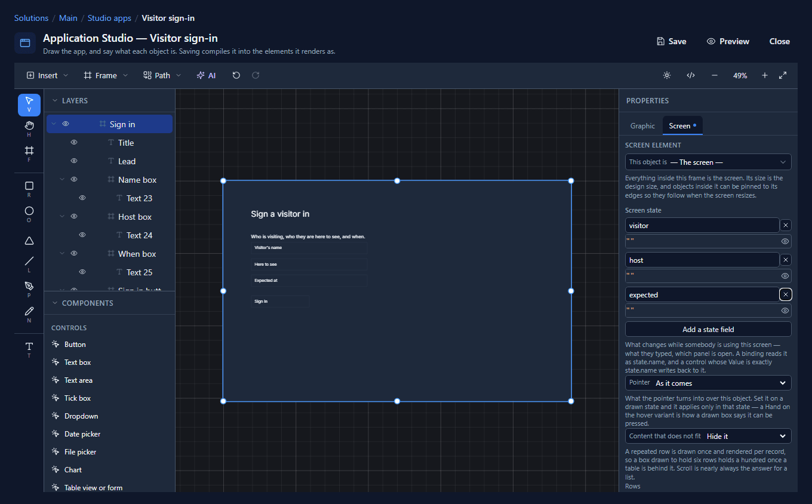The height and width of the screenshot is (504, 812).
Task: Select the pointer (V) selection tool
Action: click(x=29, y=105)
